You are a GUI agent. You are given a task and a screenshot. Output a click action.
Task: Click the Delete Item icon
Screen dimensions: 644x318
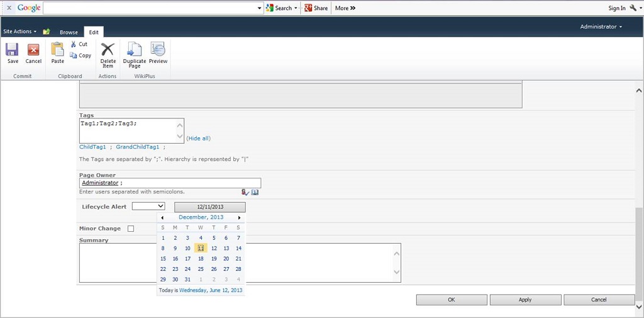pos(108,50)
